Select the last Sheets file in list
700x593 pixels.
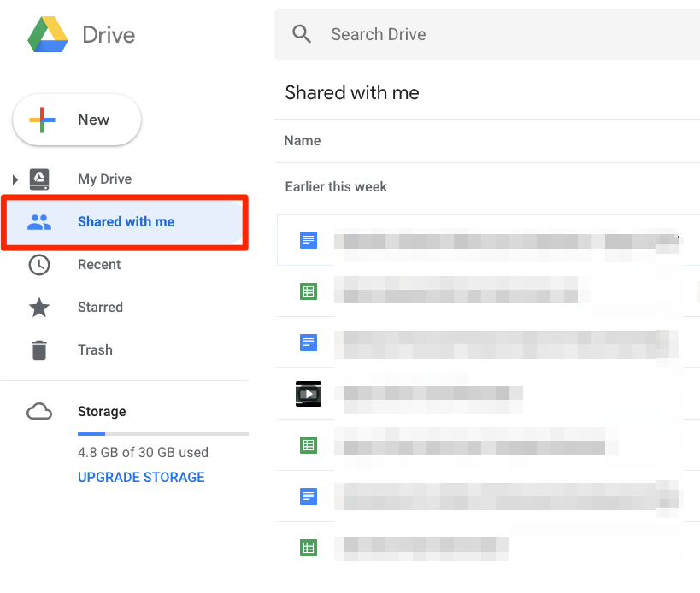pyautogui.click(x=308, y=547)
